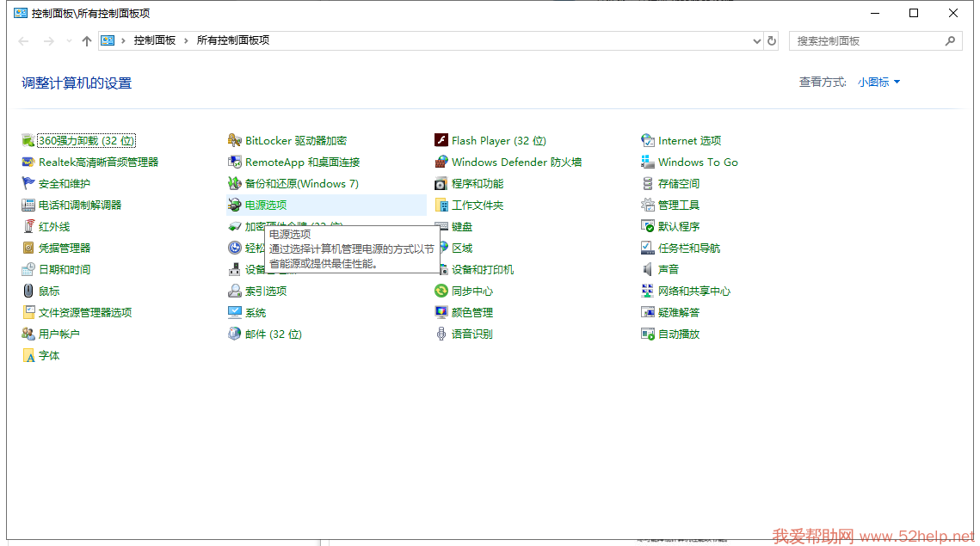Select 控制面板 breadcrumb in address bar
The image size is (980, 546).
click(x=154, y=40)
